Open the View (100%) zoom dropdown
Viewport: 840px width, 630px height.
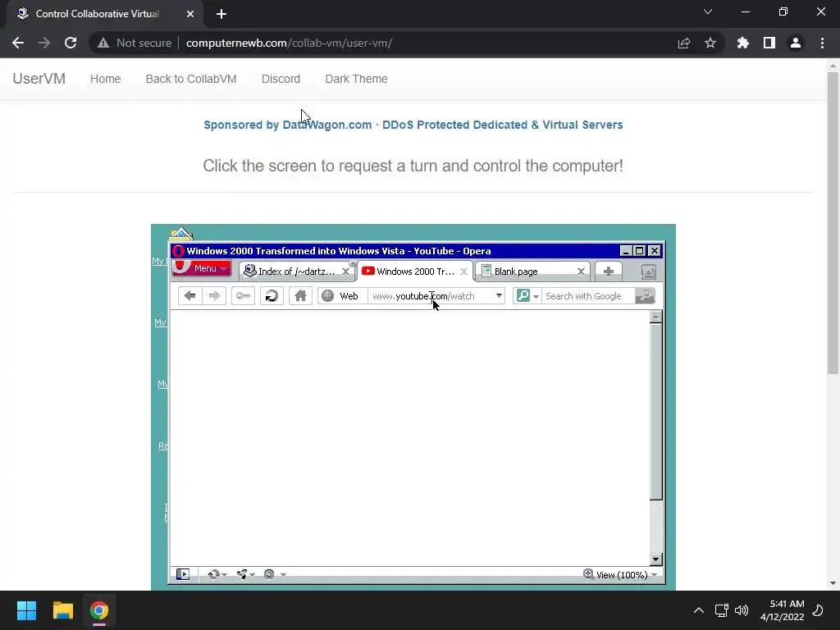click(620, 575)
